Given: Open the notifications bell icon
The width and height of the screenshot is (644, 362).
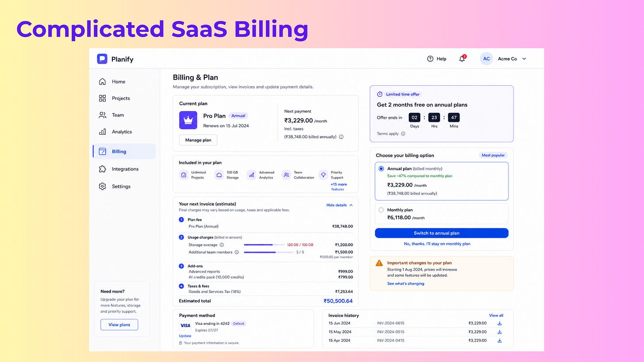Looking at the screenshot, I should pyautogui.click(x=462, y=59).
